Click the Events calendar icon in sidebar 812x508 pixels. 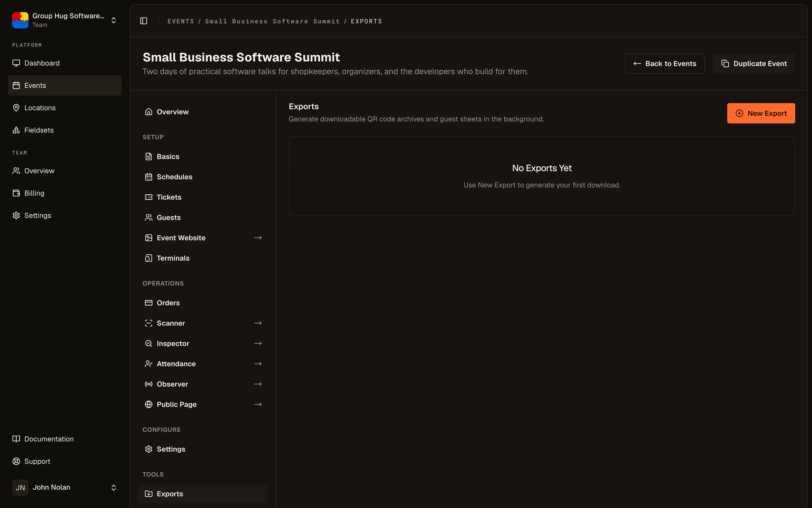click(x=16, y=85)
